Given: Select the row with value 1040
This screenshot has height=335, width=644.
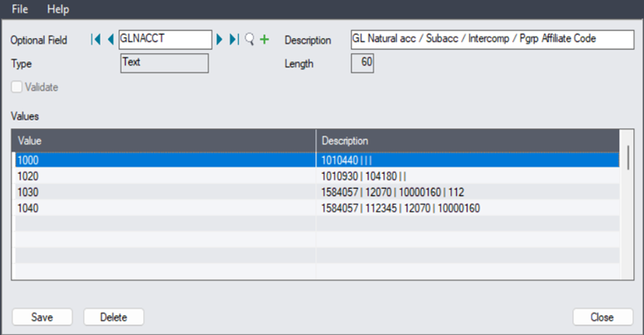Looking at the screenshot, I should point(165,208).
